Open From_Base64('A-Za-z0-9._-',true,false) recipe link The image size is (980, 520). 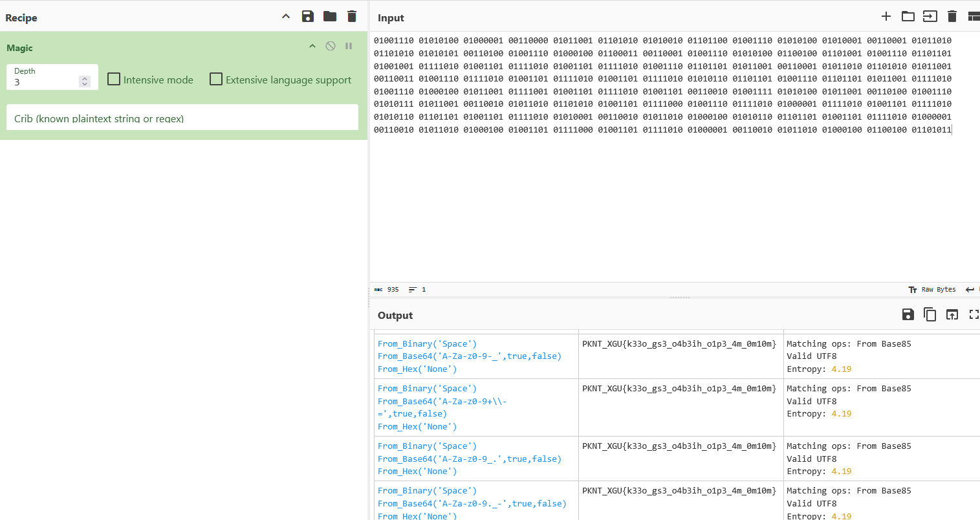pyautogui.click(x=472, y=504)
